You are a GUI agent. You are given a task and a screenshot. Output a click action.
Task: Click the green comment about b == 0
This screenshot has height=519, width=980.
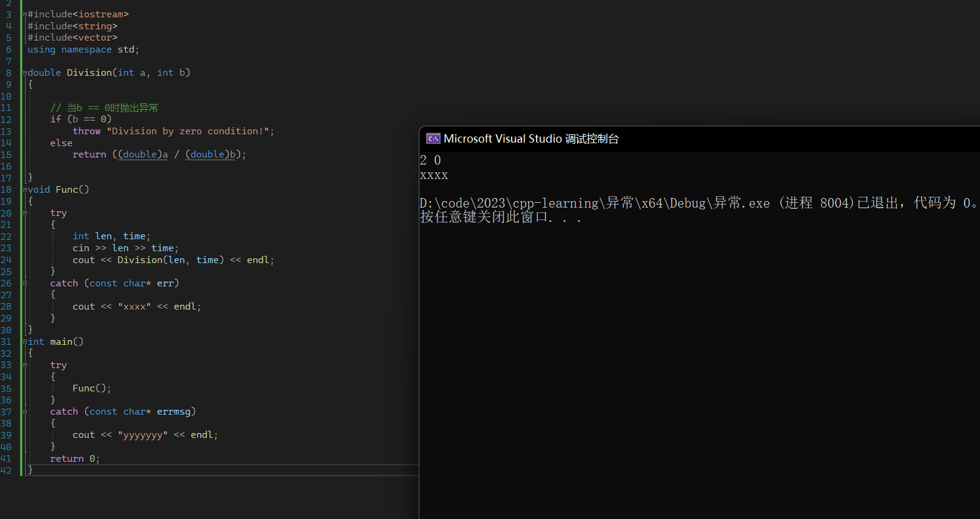tap(104, 107)
